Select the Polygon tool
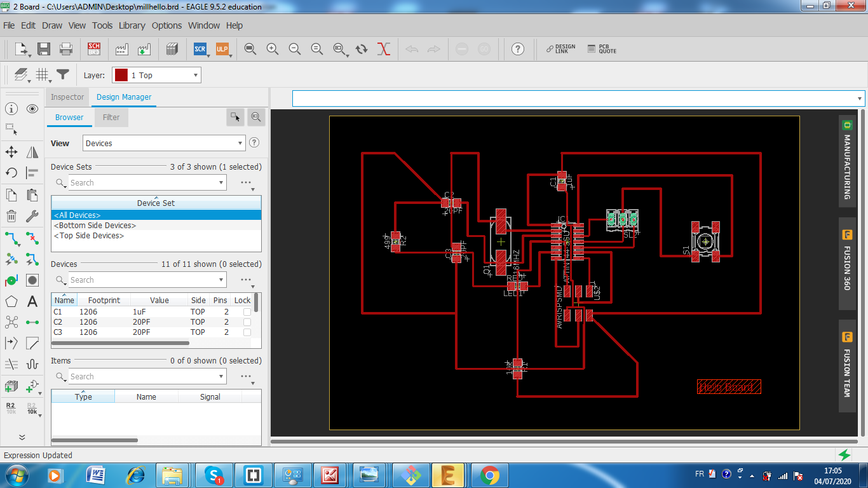This screenshot has width=868, height=488. (11, 301)
